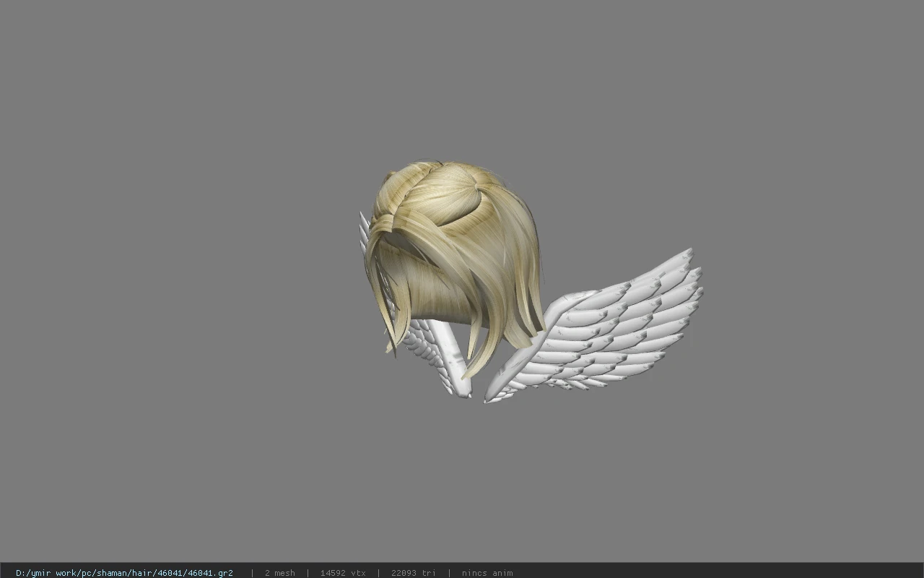Viewport: 924px width, 578px height.
Task: Click the '14592 vtx' vertex count
Action: pos(343,573)
